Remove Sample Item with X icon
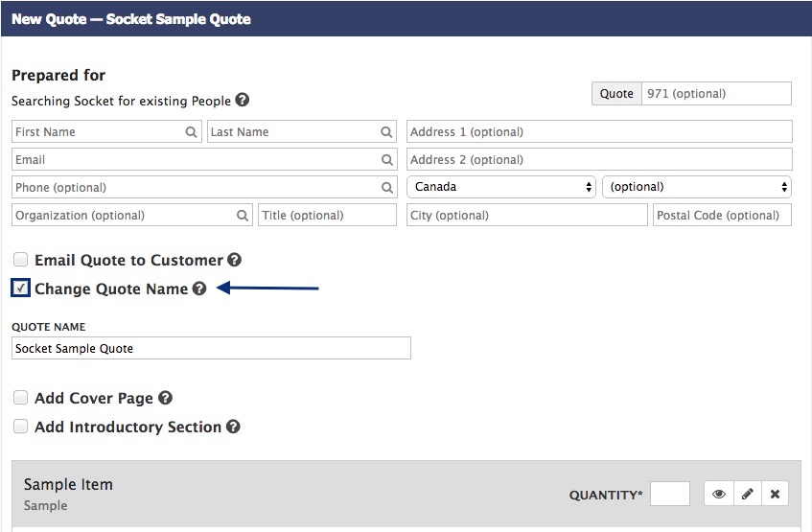This screenshot has width=812, height=532. click(775, 494)
